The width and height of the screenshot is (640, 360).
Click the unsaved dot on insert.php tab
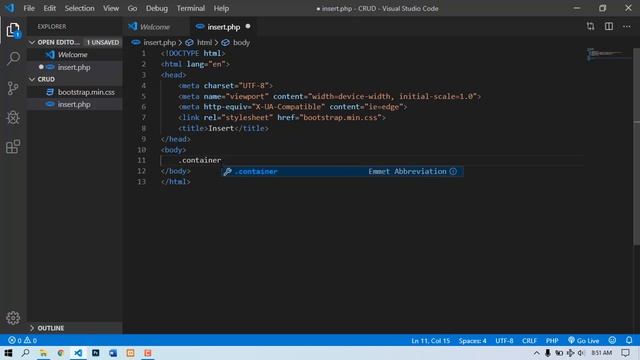click(248, 27)
